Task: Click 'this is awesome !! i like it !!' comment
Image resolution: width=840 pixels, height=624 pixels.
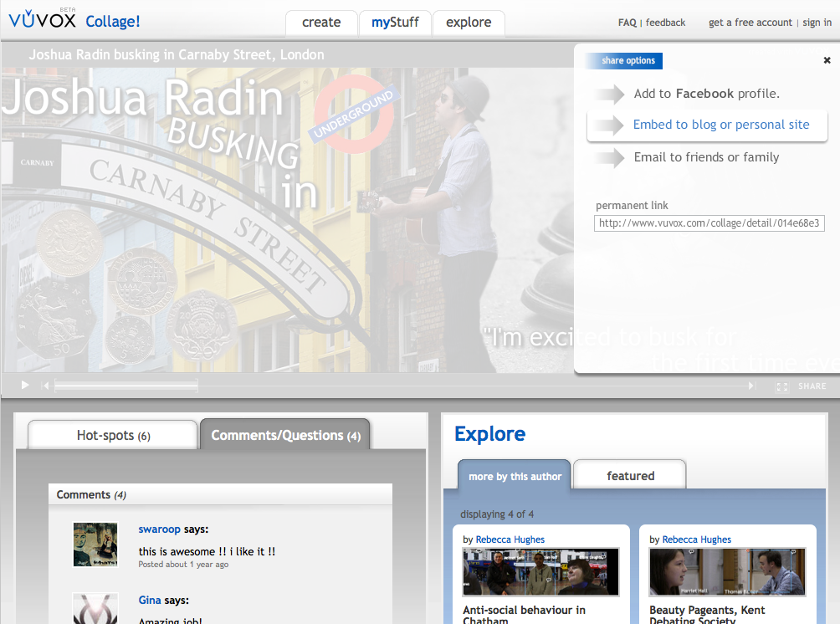Action: pyautogui.click(x=207, y=552)
